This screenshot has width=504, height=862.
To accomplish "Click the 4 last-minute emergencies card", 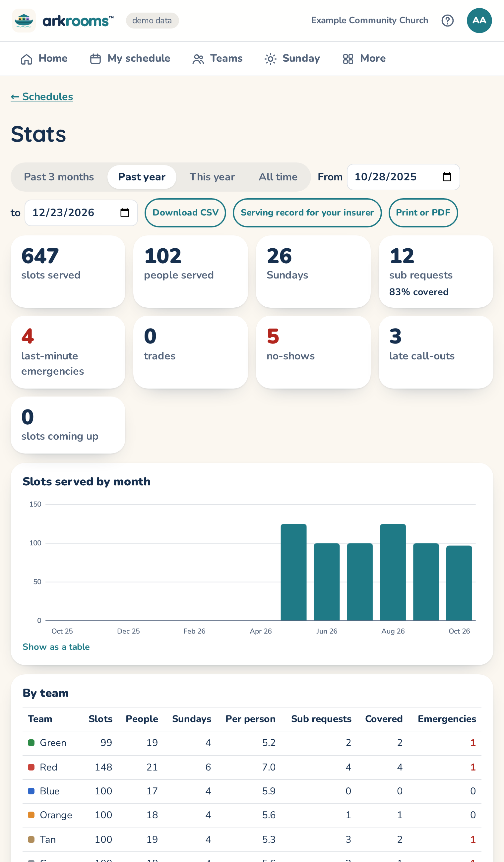I will click(68, 352).
